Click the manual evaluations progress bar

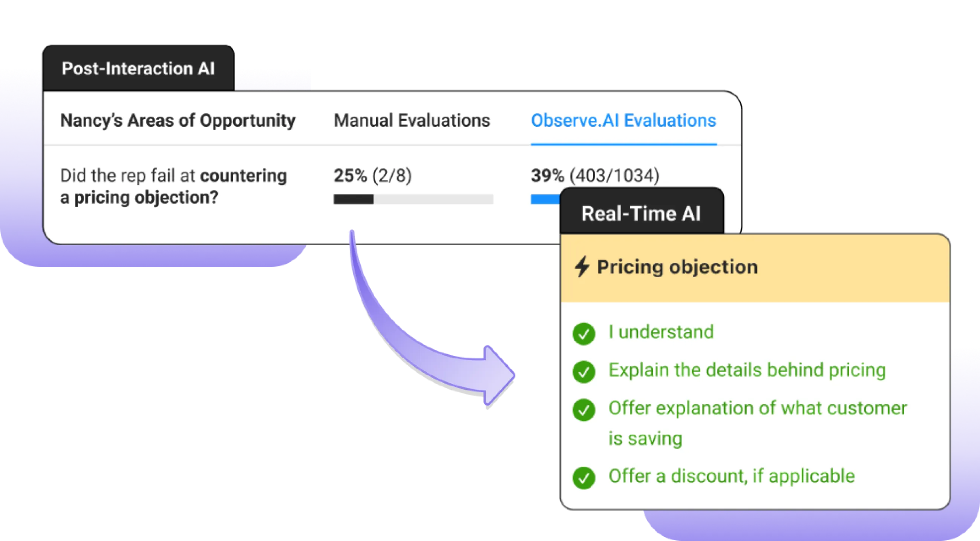[x=413, y=199]
